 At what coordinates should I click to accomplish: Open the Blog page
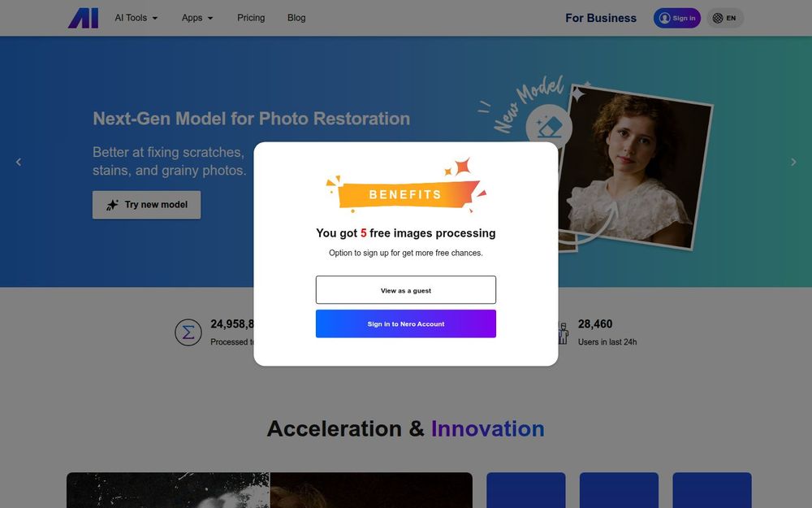coord(296,18)
